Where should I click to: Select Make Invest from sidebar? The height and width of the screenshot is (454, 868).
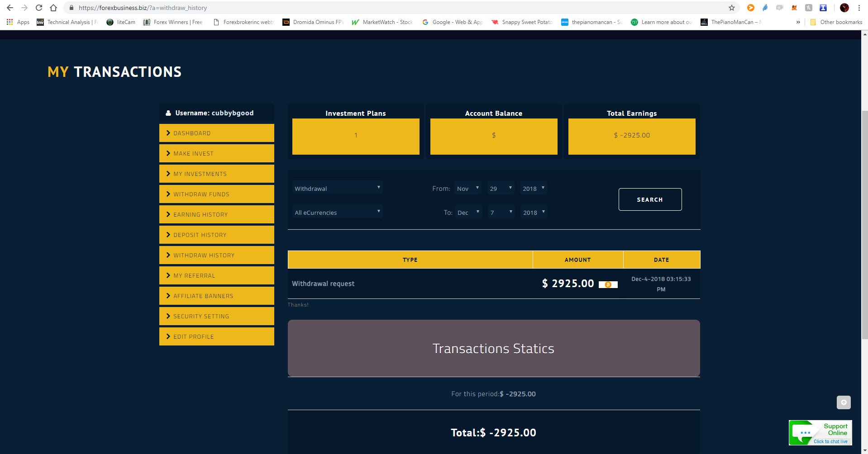click(x=217, y=153)
